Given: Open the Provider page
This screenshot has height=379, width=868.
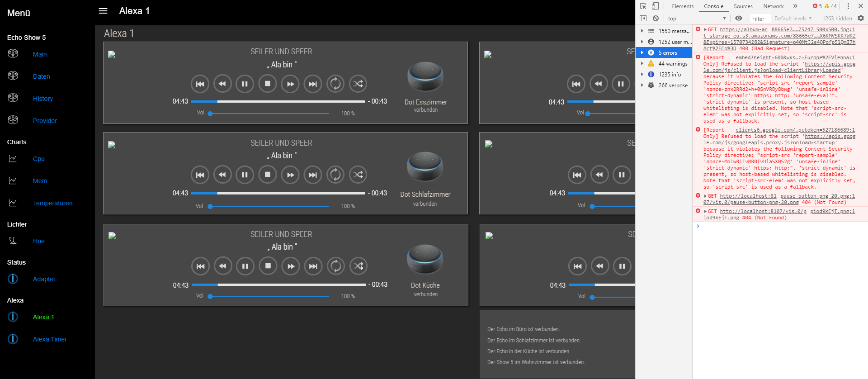Looking at the screenshot, I should (x=45, y=121).
